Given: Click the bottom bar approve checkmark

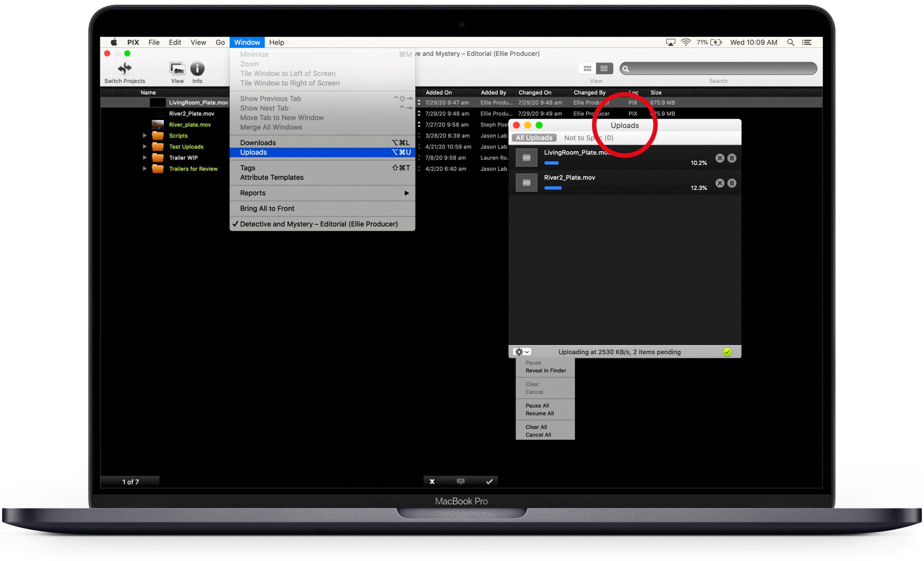Looking at the screenshot, I should (x=489, y=481).
